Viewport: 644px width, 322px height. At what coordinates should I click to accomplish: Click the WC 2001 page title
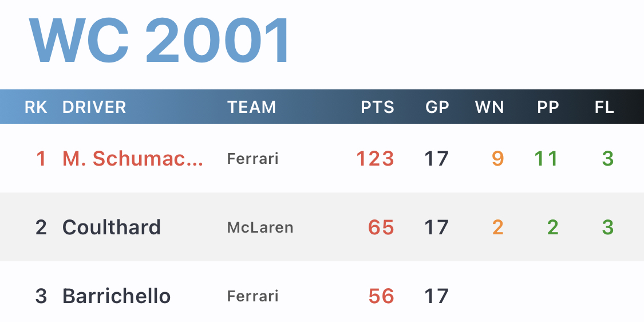(x=159, y=40)
